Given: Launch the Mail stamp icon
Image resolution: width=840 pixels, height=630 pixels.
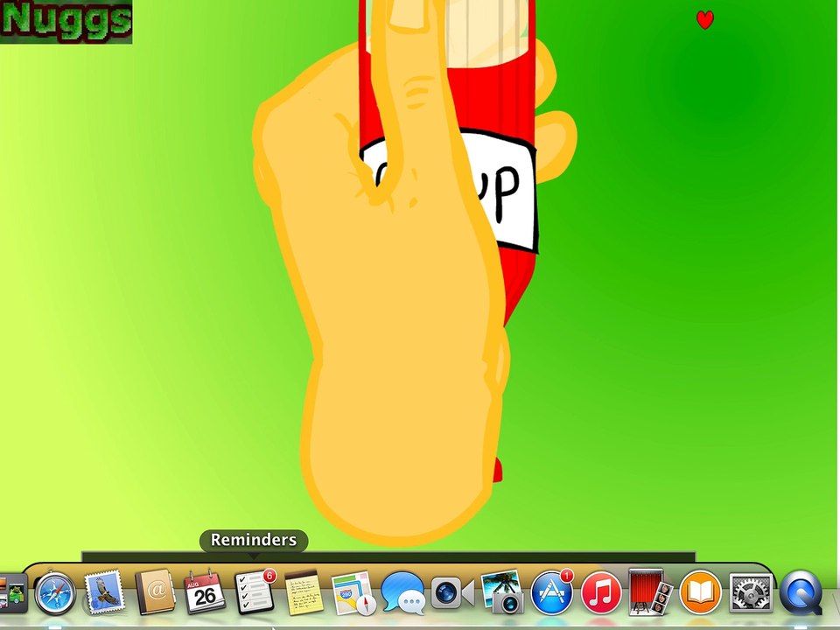Looking at the screenshot, I should pyautogui.click(x=104, y=592).
